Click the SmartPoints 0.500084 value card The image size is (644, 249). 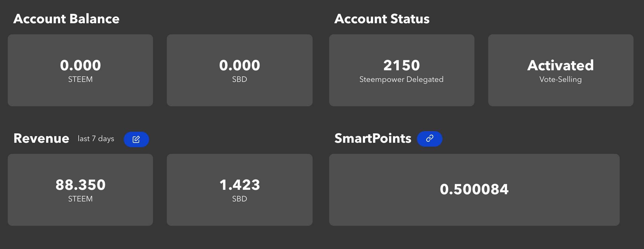coord(474,190)
